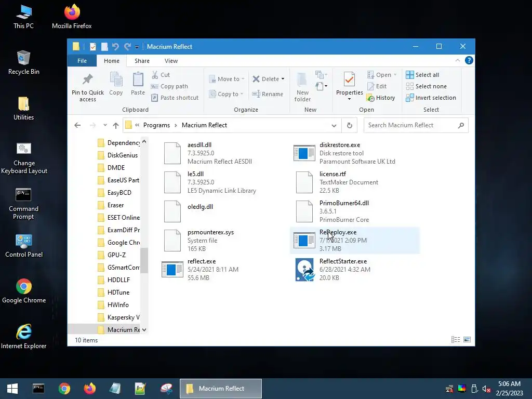Expand the Open command dropdown arrow
532x399 pixels.
[x=395, y=75]
